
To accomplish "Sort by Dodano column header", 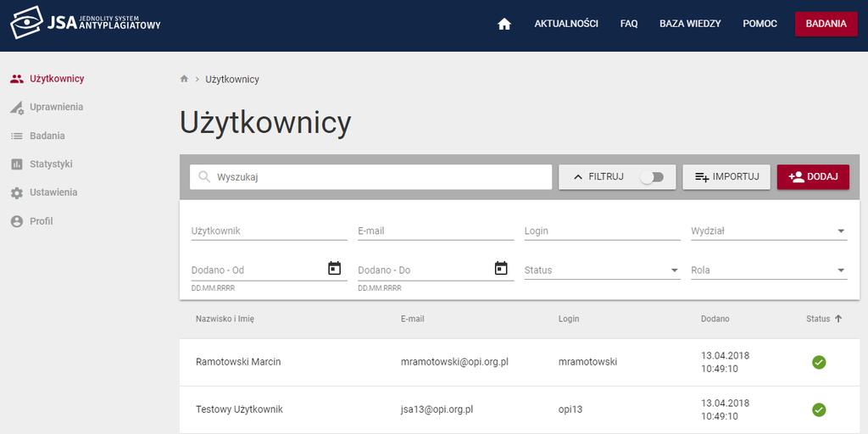I will point(715,319).
